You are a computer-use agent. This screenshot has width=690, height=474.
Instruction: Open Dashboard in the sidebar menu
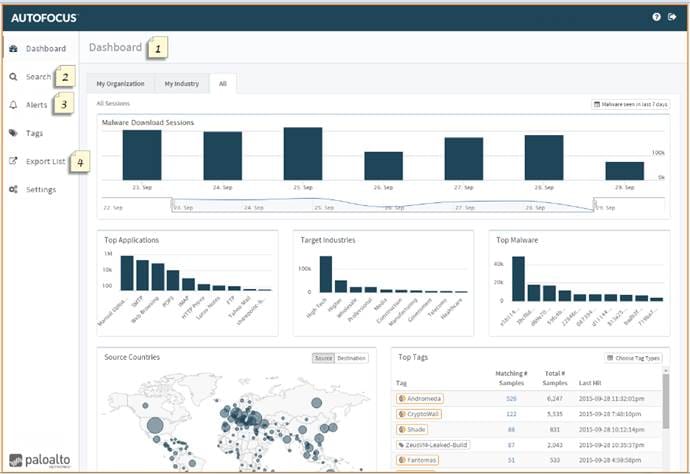[46, 48]
